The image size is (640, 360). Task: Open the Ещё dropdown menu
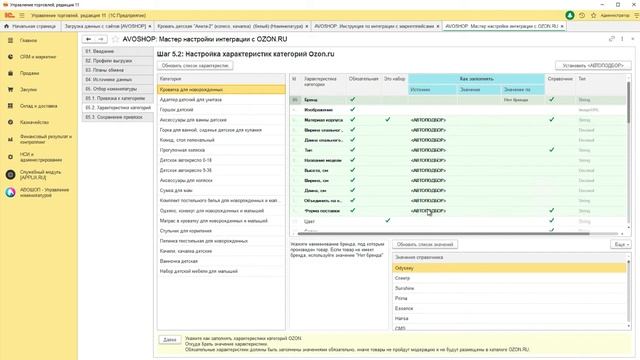pyautogui.click(x=620, y=244)
